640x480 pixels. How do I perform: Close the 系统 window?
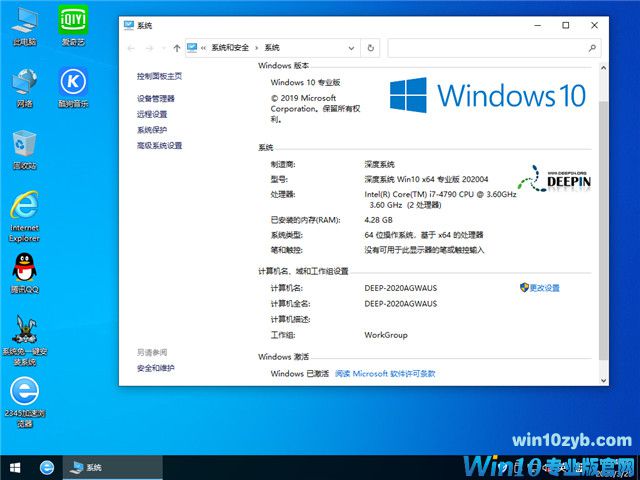(x=594, y=25)
